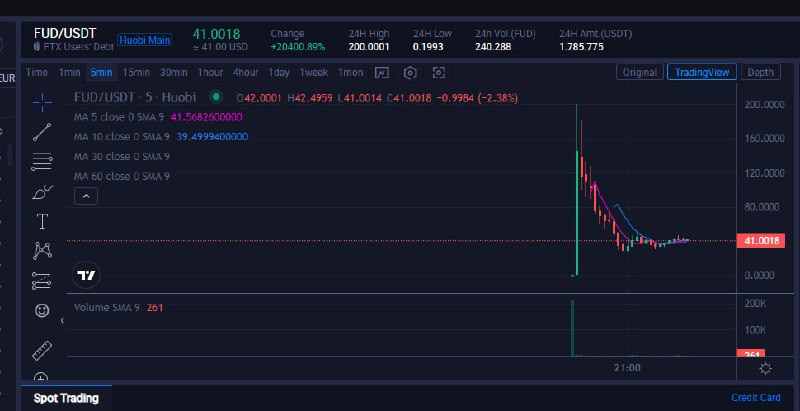The height and width of the screenshot is (411, 800).
Task: Open the Spot Trading tab
Action: (66, 398)
